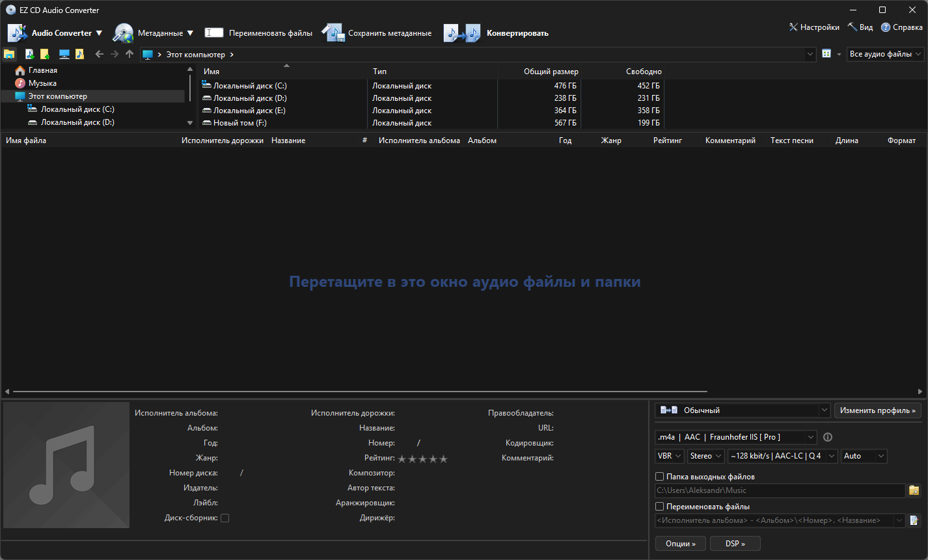Click the right scroll arrow of track list
928x560 pixels.
coord(920,392)
